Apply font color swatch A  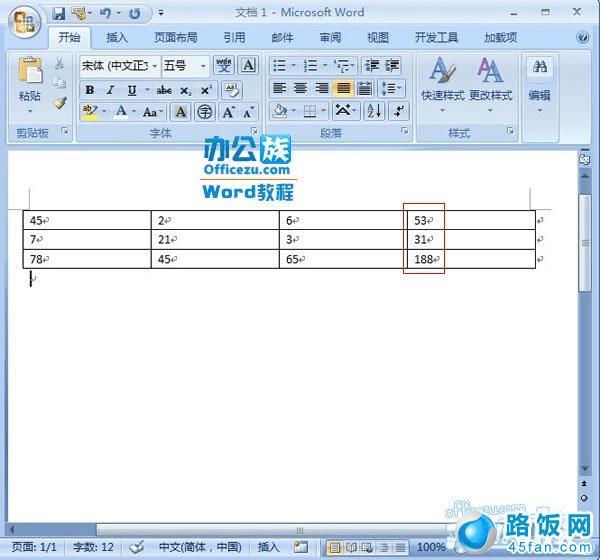point(121,112)
